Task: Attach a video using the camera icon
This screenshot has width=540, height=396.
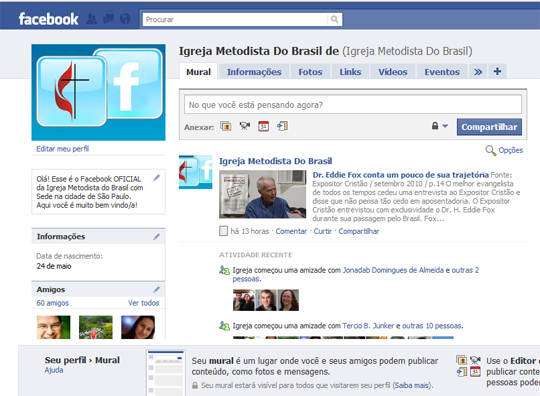Action: coord(245,126)
